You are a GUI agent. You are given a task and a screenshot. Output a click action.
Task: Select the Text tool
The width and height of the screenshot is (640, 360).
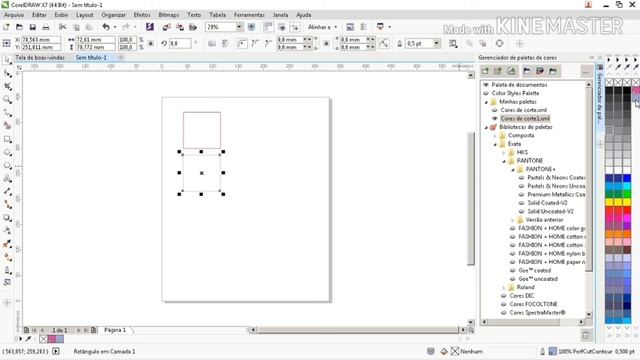[7, 178]
